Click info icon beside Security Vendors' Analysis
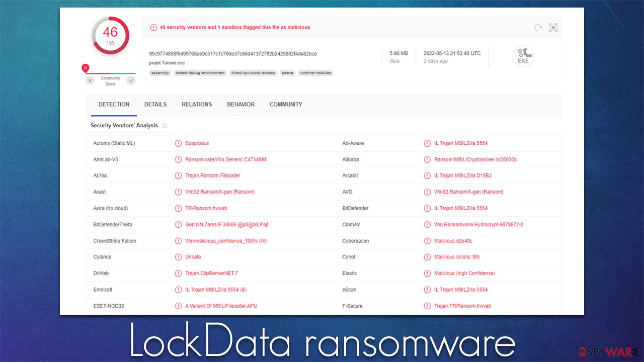Image resolution: width=644 pixels, height=362 pixels. coord(165,126)
